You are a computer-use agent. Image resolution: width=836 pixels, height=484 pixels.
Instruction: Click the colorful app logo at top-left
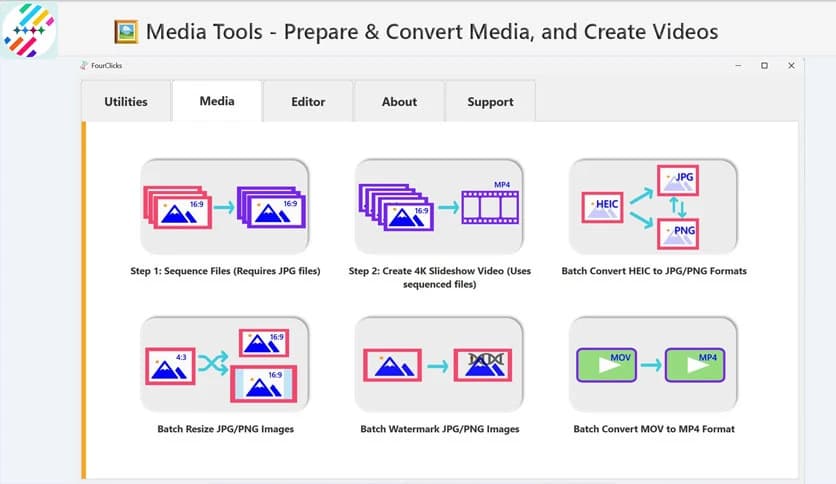point(30,29)
